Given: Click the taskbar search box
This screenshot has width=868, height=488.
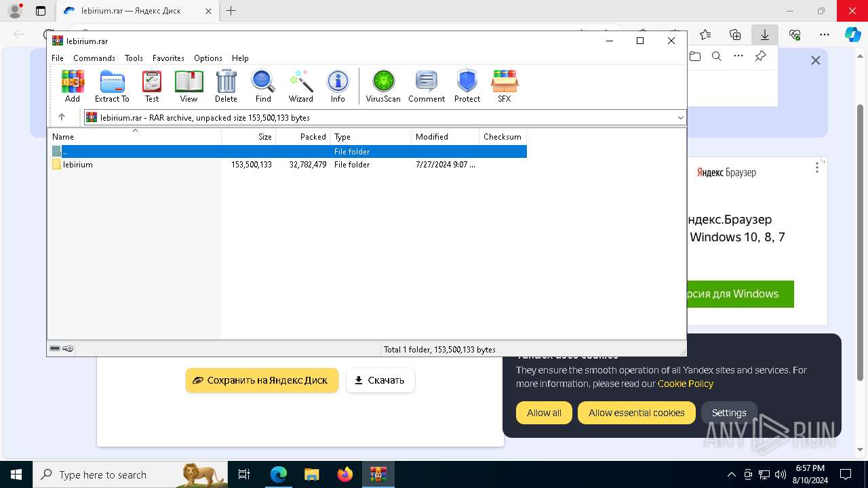Looking at the screenshot, I should tap(130, 474).
